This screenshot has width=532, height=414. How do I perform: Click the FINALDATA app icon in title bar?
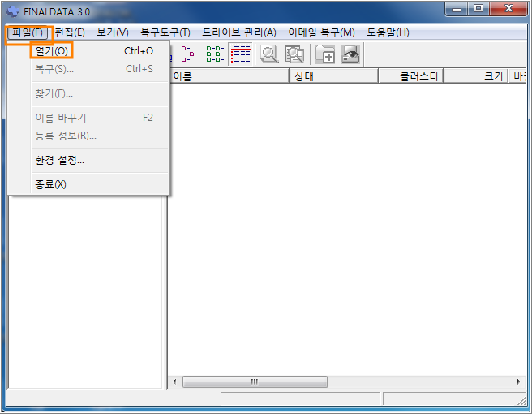pyautogui.click(x=13, y=11)
